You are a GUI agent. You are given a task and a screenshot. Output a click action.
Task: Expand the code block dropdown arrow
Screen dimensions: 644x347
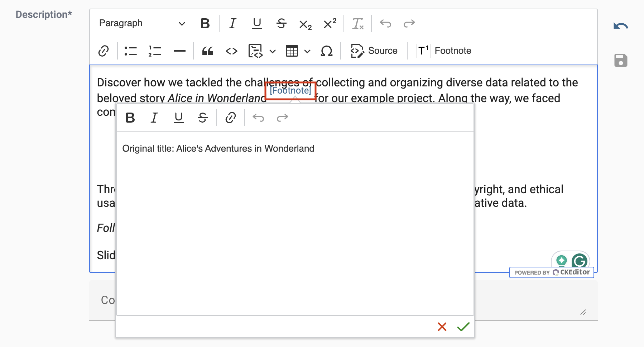click(x=273, y=52)
